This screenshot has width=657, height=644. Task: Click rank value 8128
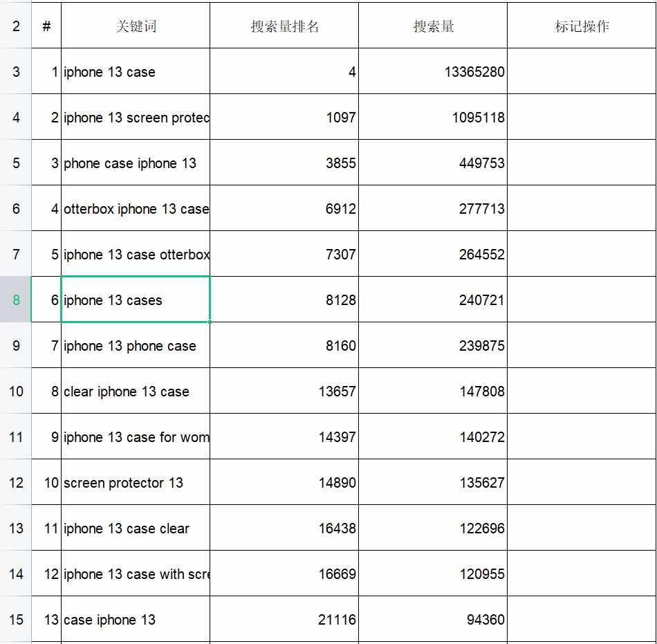(284, 300)
